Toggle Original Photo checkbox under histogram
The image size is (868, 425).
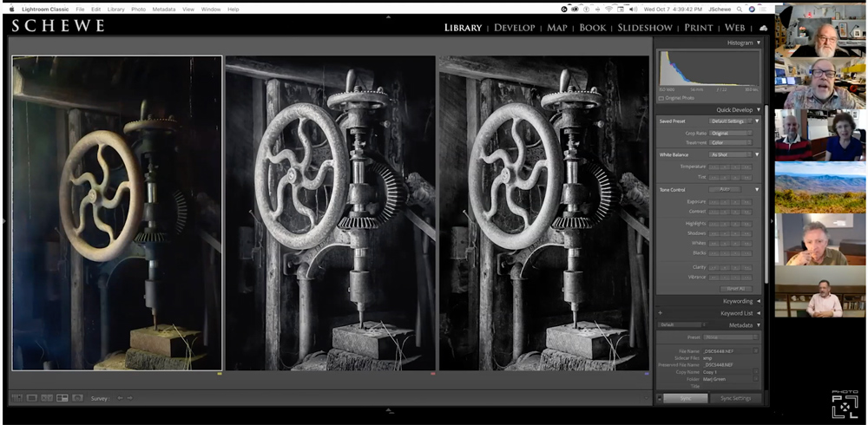click(661, 98)
